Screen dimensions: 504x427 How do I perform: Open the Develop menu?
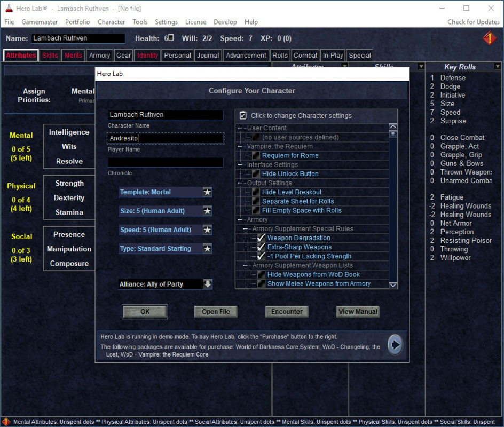click(x=225, y=22)
